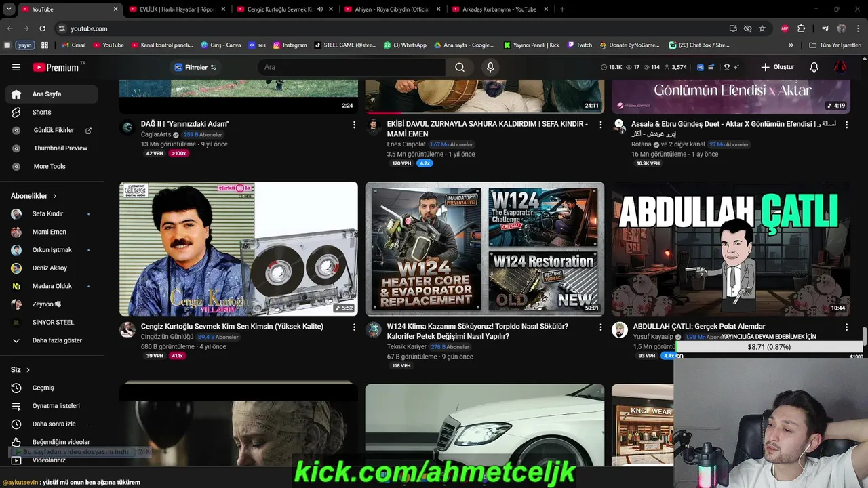Image resolution: width=868 pixels, height=488 pixels.
Task: Open the Instagram bookmark
Action: point(290,45)
